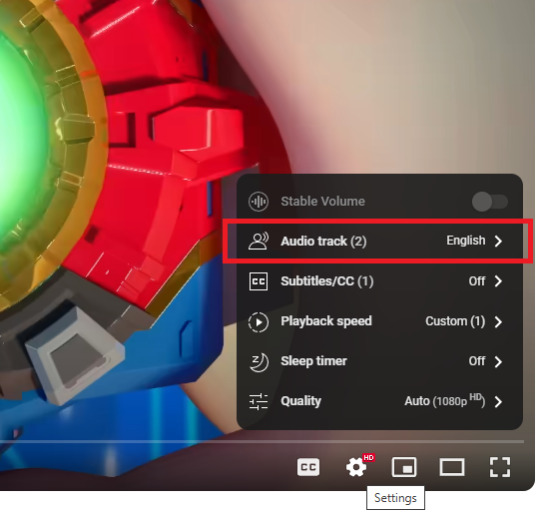Expand the Subtitles/CC Off chevron
This screenshot has height=514, width=540.
point(498,281)
